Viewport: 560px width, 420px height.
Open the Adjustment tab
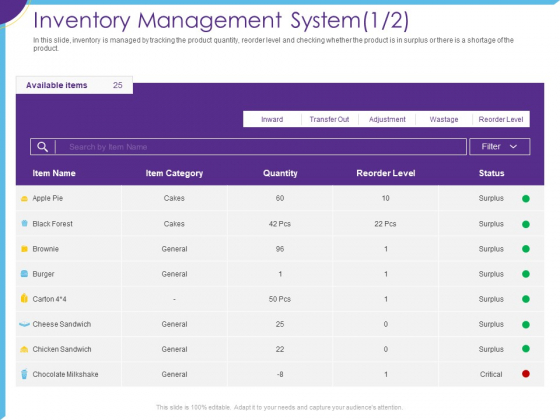click(x=387, y=119)
